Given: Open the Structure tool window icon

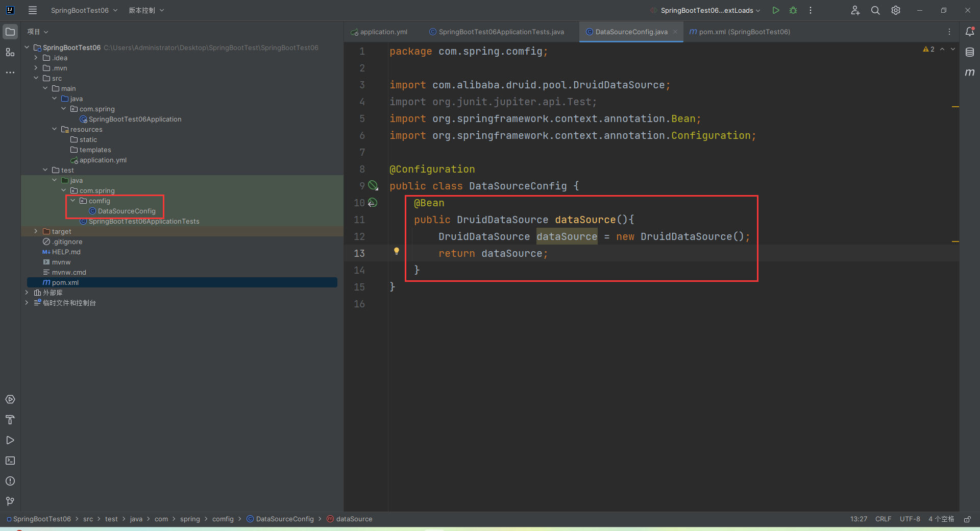Looking at the screenshot, I should pos(10,52).
